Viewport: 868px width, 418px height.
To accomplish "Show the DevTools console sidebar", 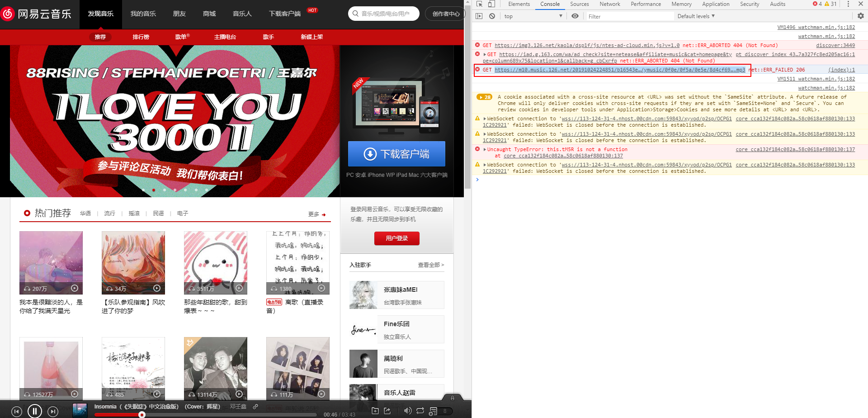I will pos(479,16).
